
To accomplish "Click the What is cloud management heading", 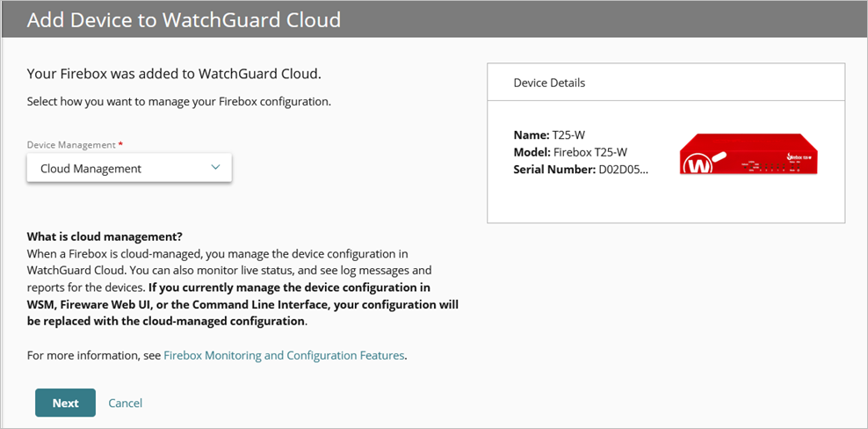I will [x=105, y=236].
